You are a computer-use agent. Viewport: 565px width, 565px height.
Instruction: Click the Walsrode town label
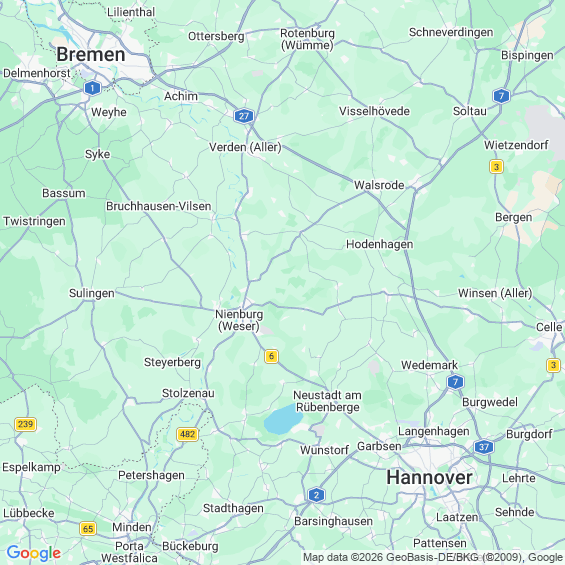(x=379, y=185)
